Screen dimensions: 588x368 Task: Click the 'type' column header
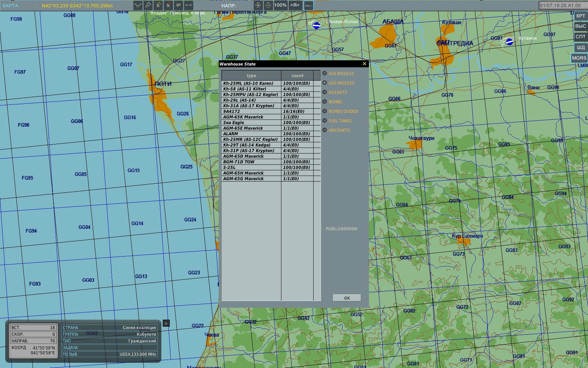(x=251, y=75)
